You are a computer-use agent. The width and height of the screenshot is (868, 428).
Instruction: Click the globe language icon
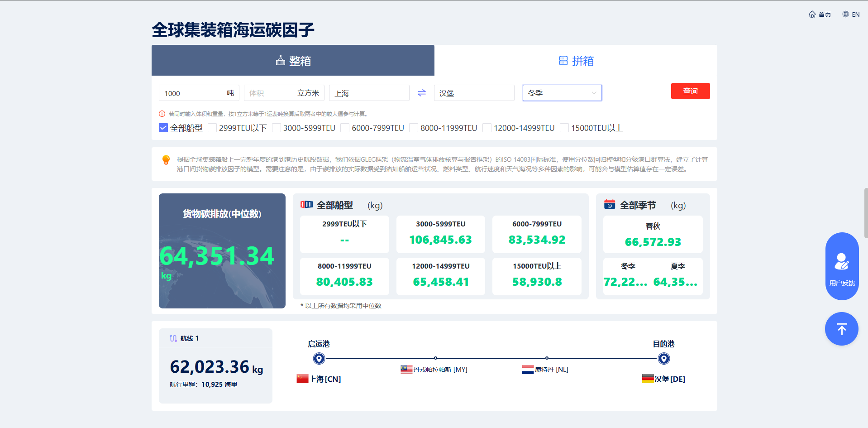click(846, 14)
